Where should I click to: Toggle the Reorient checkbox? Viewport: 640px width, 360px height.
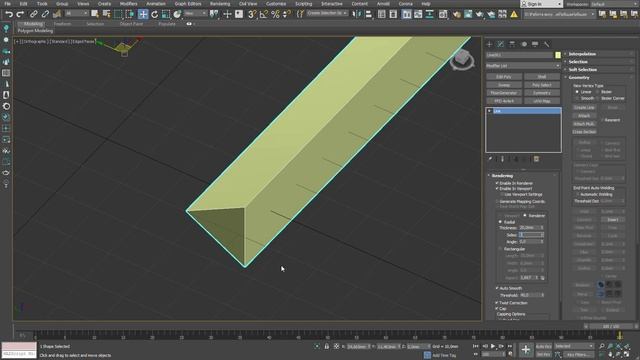point(602,120)
